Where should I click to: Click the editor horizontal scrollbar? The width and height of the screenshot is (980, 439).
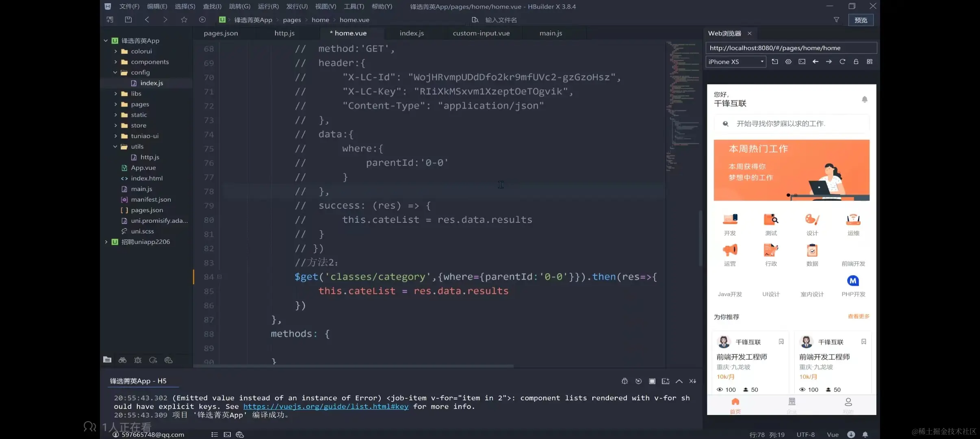pos(353,366)
